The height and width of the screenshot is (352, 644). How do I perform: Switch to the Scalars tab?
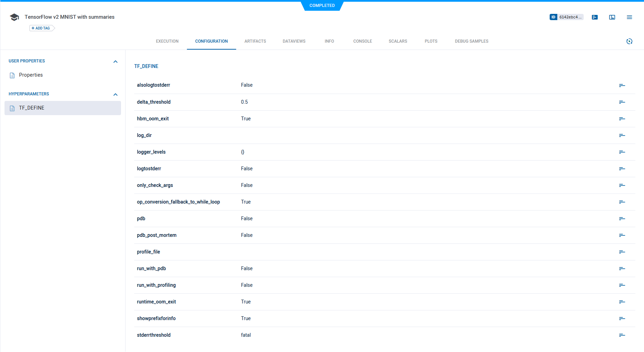(398, 41)
